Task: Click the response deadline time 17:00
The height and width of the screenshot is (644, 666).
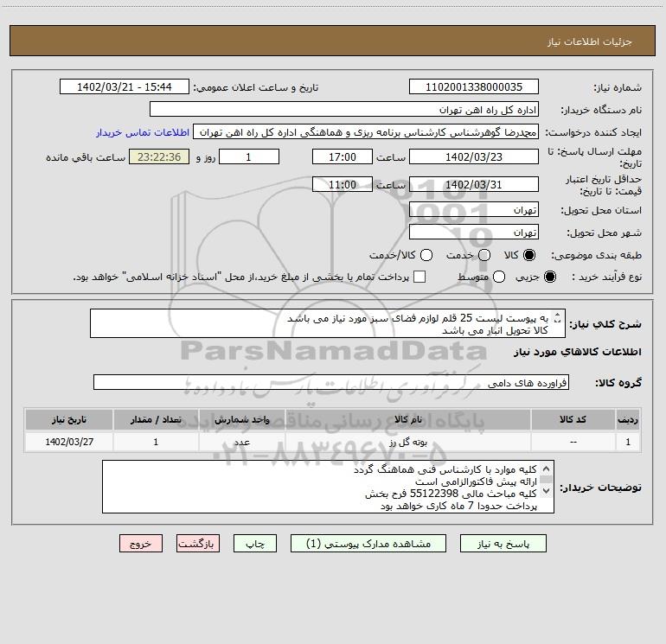Action: pos(343,156)
